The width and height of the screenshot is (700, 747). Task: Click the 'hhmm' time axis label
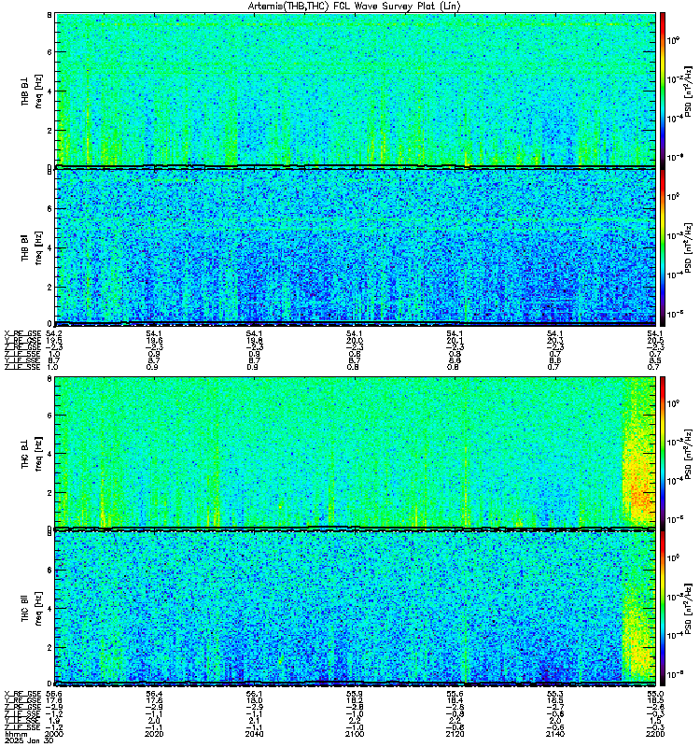[15, 734]
